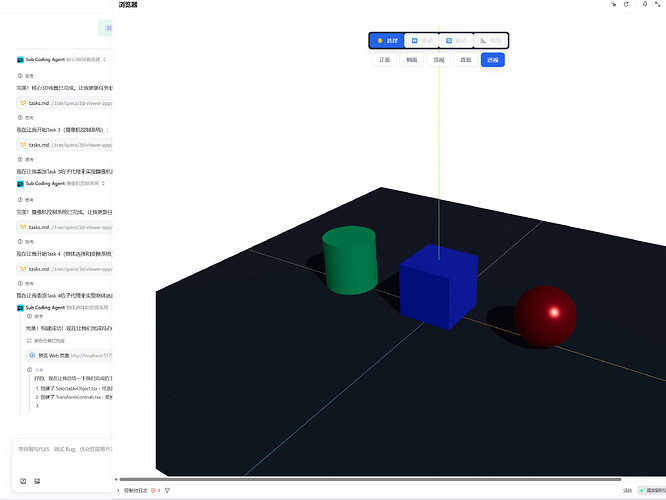
Task: Set camera to 顶视 top view
Action: tap(439, 60)
